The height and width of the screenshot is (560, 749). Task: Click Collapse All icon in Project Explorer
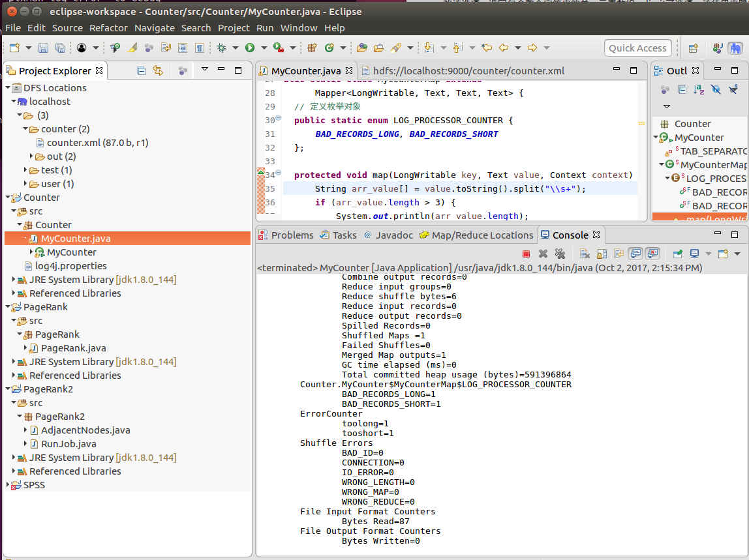141,70
